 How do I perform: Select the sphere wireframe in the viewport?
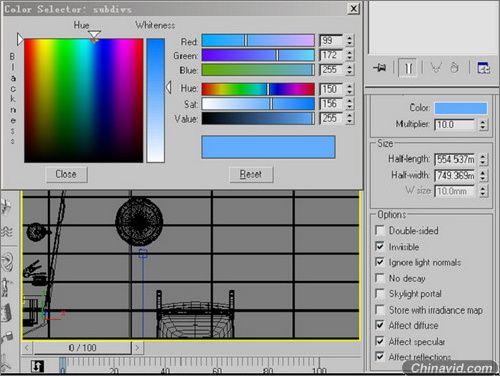139,221
